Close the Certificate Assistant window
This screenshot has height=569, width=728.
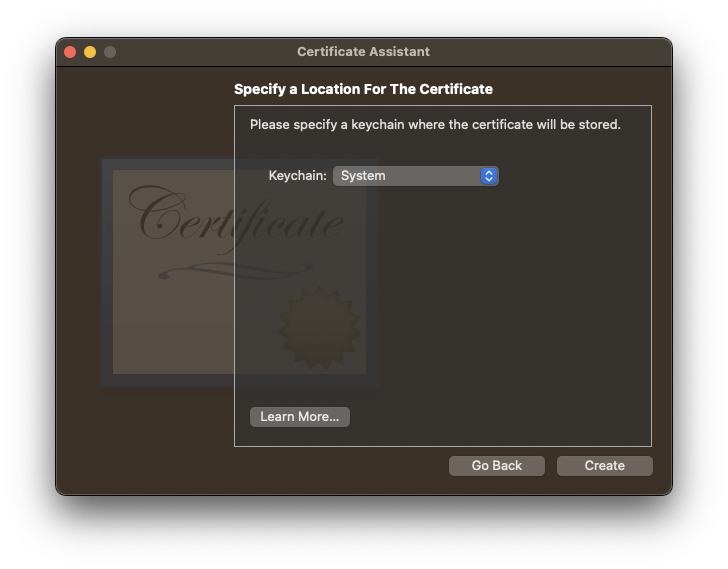point(70,52)
